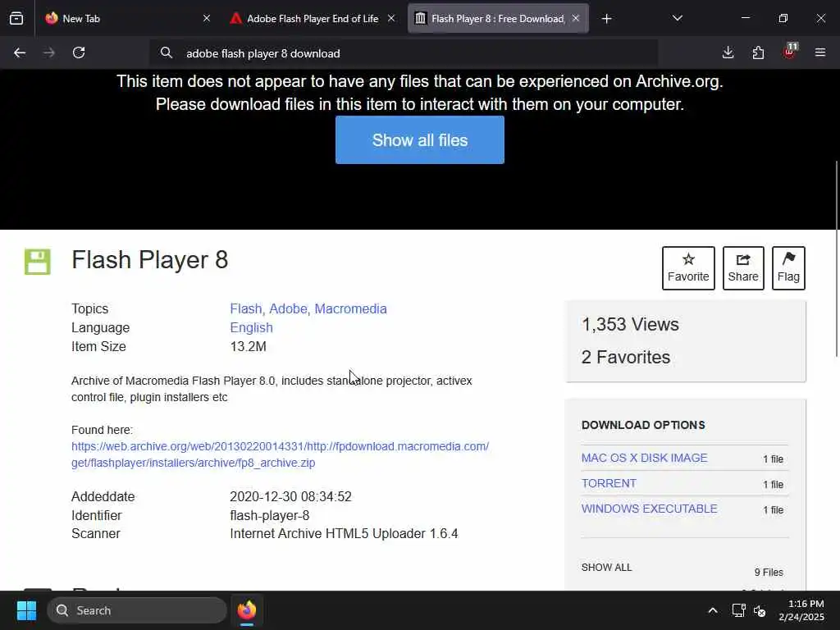
Task: Download the MAC OS X DISK IMAGE
Action: pos(644,458)
